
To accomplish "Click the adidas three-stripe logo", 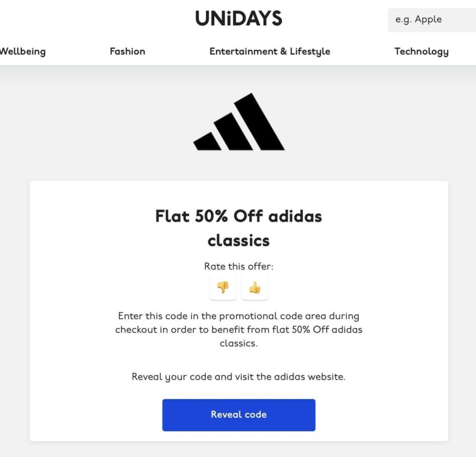I will point(239,122).
